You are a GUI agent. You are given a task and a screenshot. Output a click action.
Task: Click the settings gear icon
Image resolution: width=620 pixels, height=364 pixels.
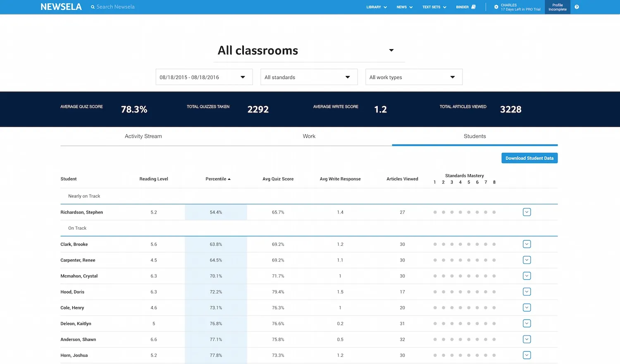pos(496,7)
